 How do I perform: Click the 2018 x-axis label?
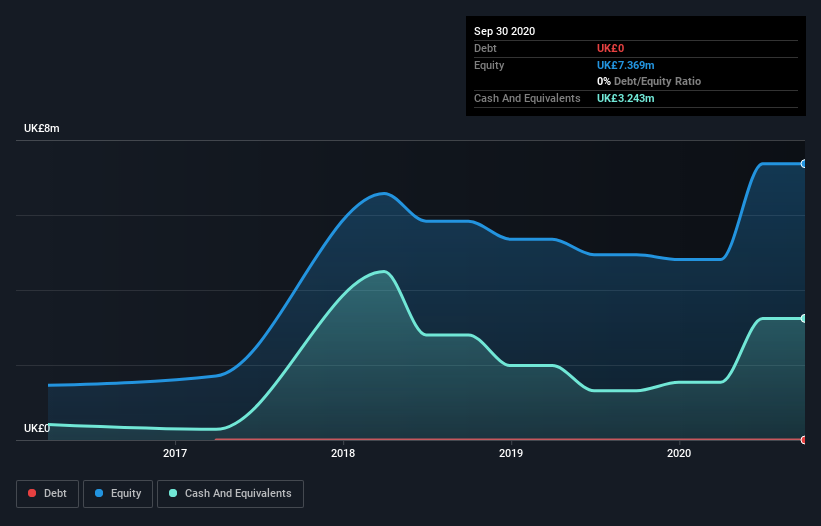(x=343, y=453)
